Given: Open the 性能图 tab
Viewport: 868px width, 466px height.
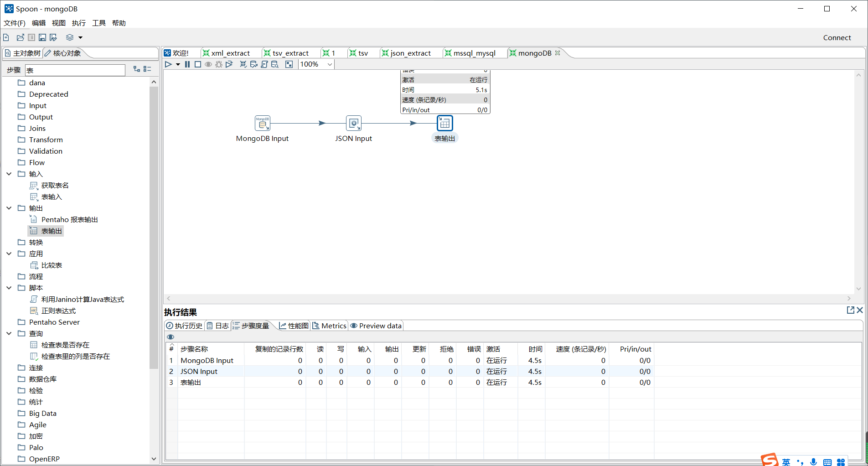Looking at the screenshot, I should (x=294, y=326).
